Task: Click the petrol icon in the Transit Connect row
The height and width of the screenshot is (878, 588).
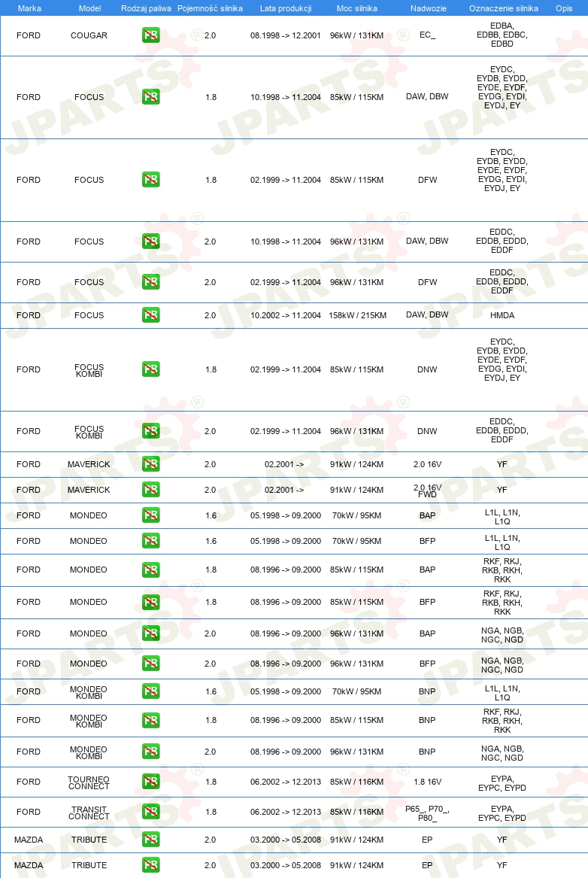Action: [151, 811]
